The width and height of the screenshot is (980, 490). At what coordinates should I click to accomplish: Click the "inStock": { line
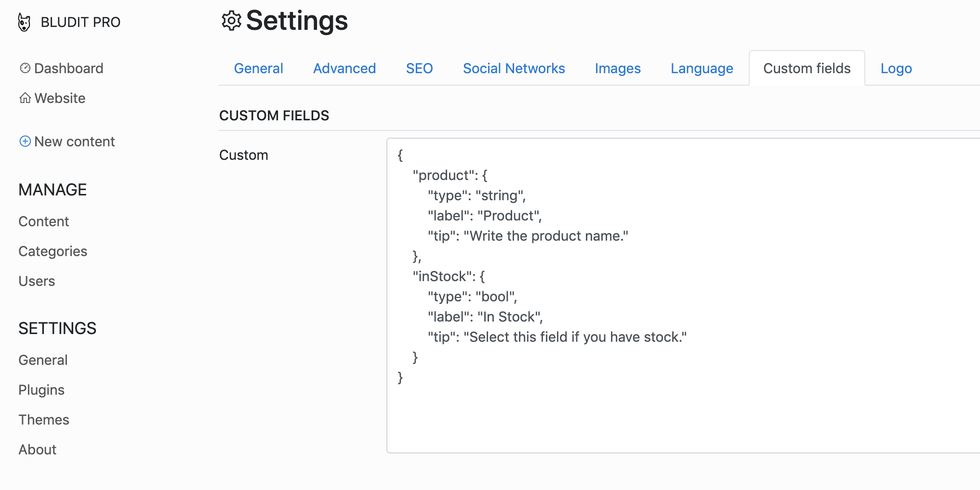(449, 276)
